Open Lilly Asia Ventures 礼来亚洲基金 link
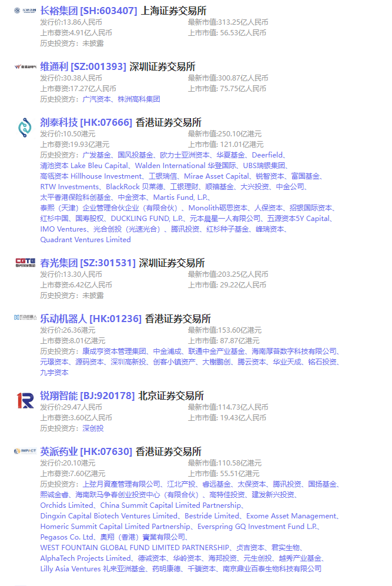The height and width of the screenshot is (586, 392). tap(93, 569)
